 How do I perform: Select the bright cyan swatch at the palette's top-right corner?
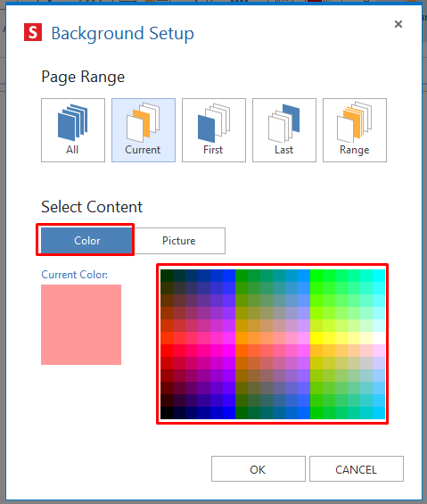379,276
